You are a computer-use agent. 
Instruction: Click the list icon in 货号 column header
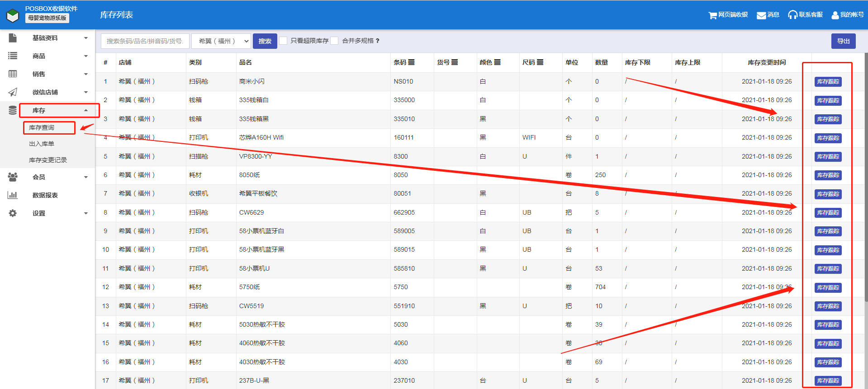coord(455,62)
